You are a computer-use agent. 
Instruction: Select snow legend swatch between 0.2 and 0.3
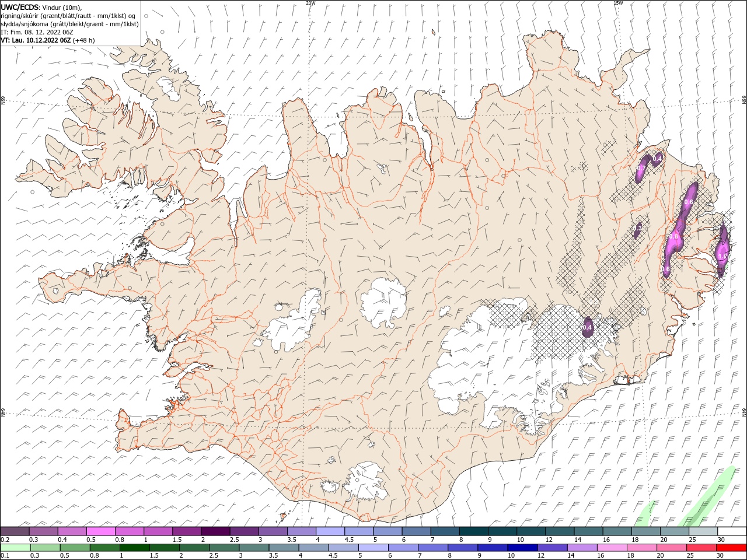tap(15, 531)
